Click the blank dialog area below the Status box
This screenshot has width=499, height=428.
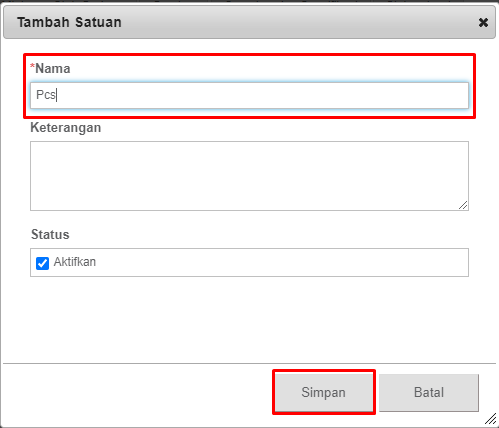(x=249, y=319)
